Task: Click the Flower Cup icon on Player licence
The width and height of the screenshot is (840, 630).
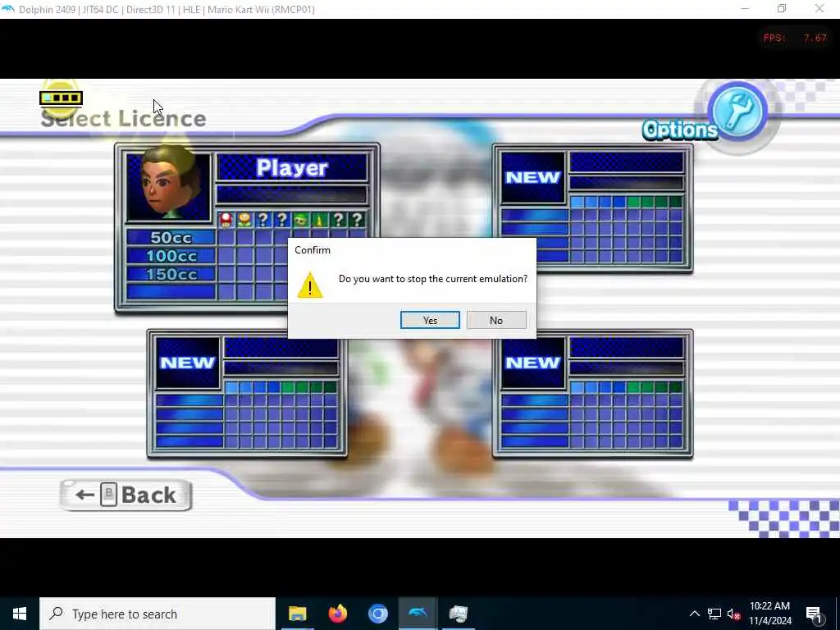Action: click(244, 220)
